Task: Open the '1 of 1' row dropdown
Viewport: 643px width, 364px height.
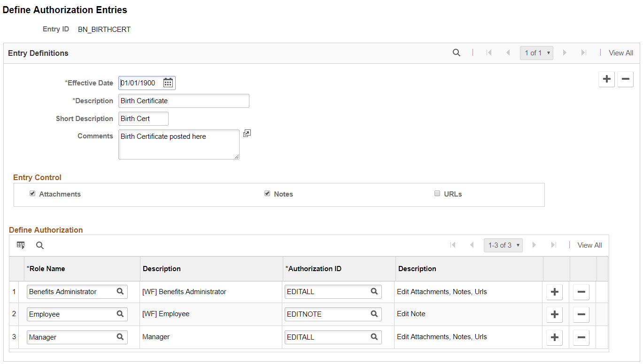Action: point(536,53)
